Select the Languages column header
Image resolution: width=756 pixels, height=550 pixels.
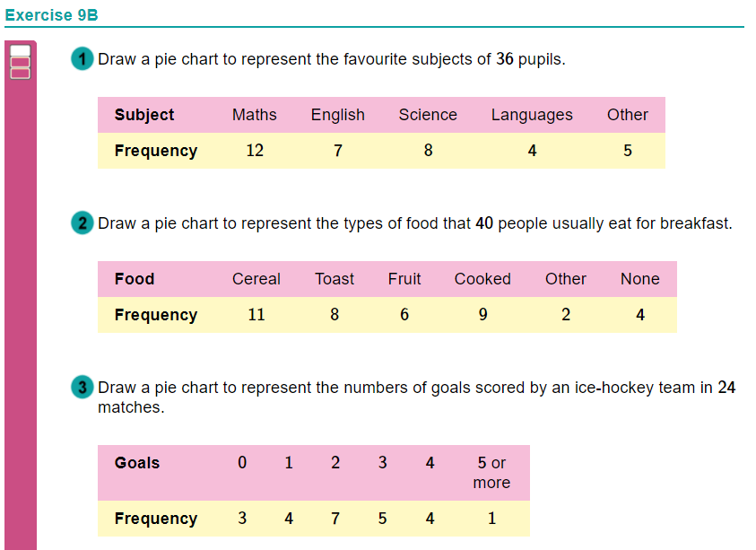coord(532,115)
